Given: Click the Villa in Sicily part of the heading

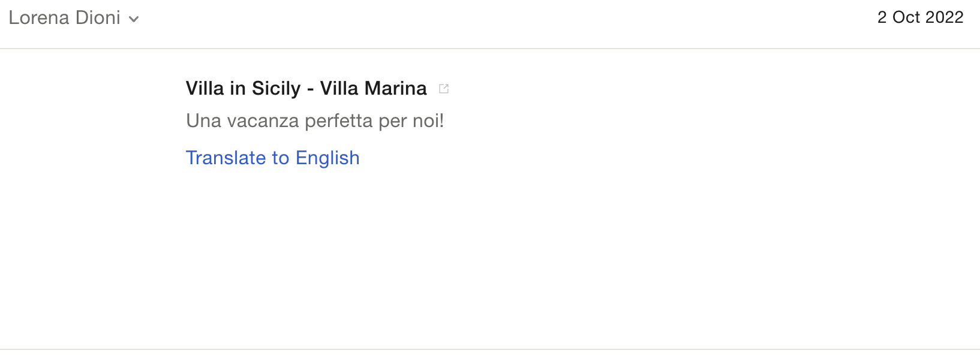Looking at the screenshot, I should pyautogui.click(x=243, y=88).
